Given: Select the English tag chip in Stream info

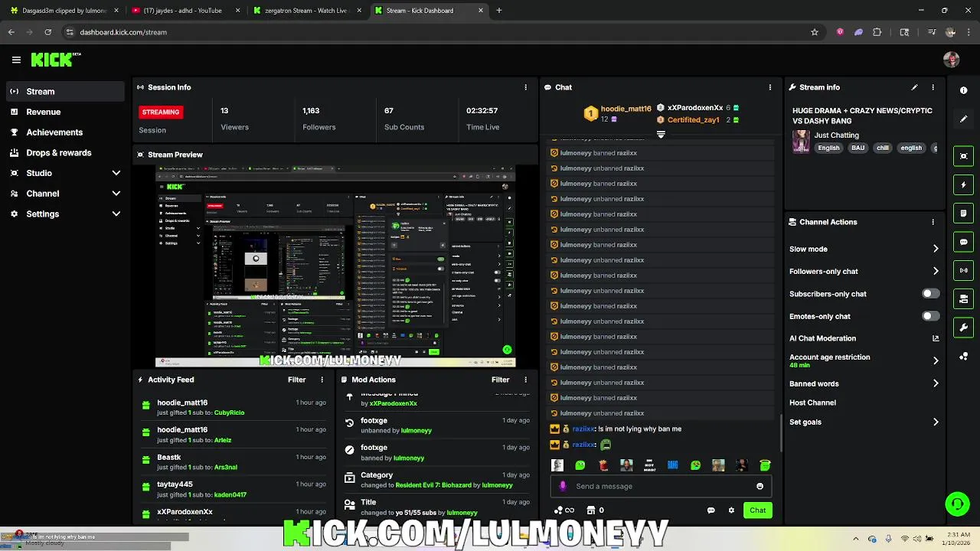Looking at the screenshot, I should [828, 148].
